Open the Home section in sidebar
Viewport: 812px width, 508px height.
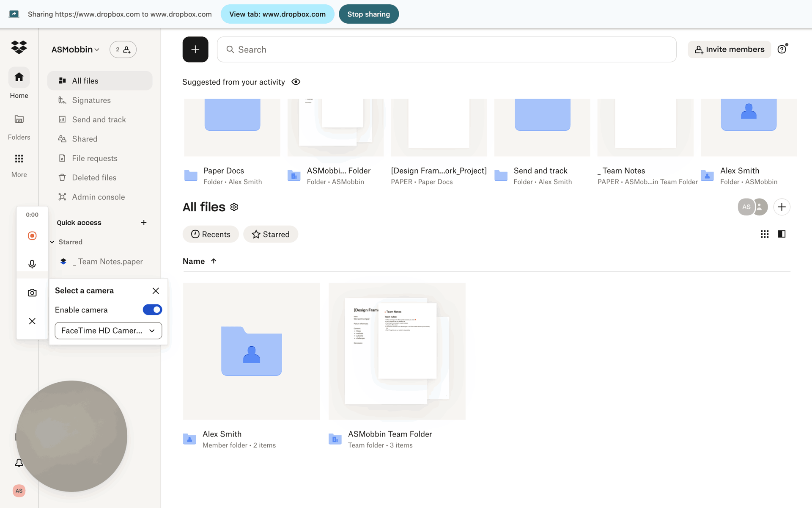[x=19, y=83]
